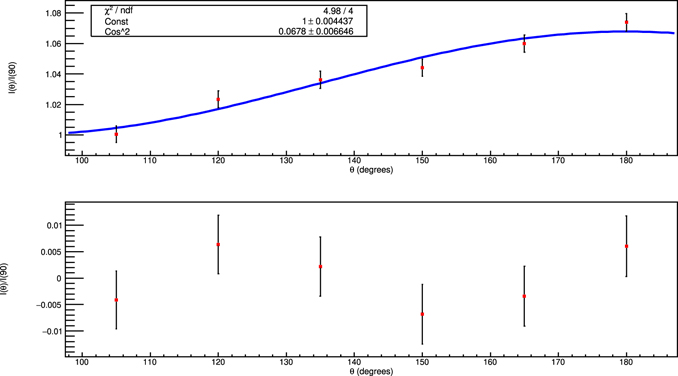
Task: Click y-axis label 0.01 in bottom plot
Action: [55, 225]
